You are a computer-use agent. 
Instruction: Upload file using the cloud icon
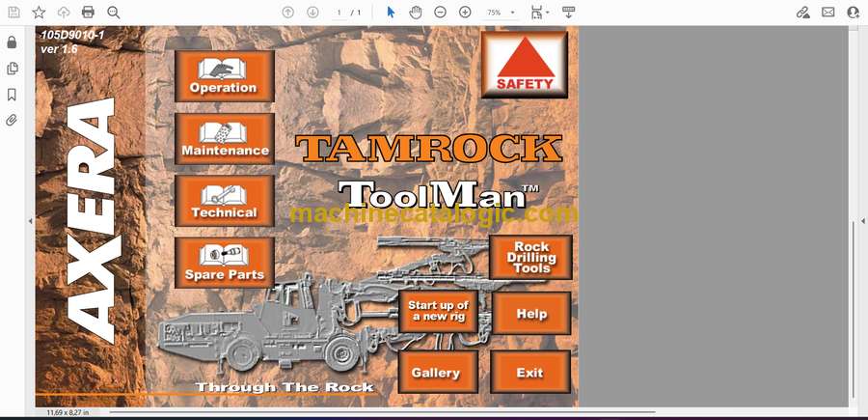[64, 13]
